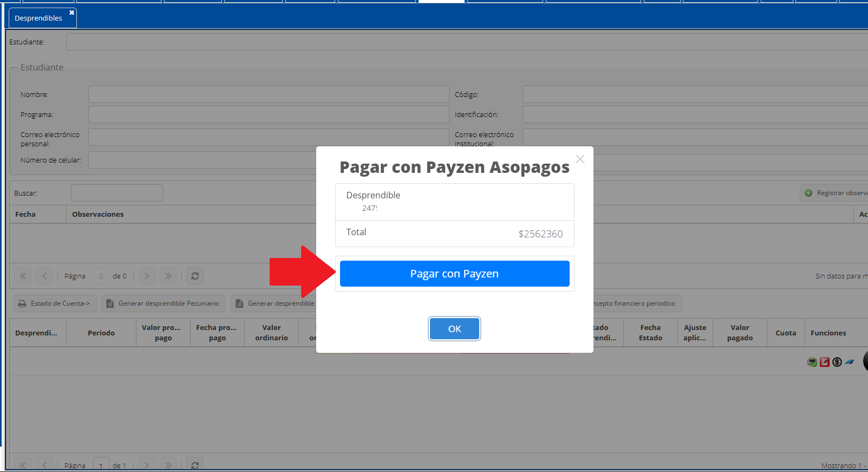Viewport: 868px width, 472px height.
Task: Sort by Ajuste aplic... column header
Action: coord(695,333)
